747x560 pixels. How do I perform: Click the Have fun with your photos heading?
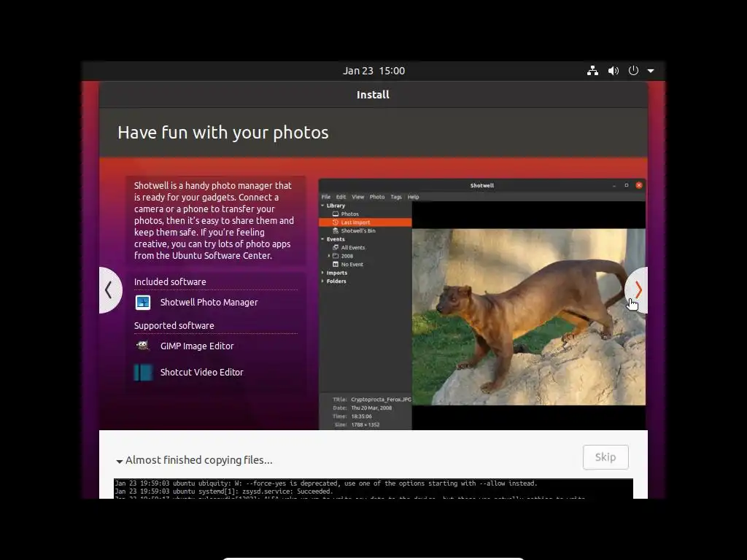pos(223,133)
